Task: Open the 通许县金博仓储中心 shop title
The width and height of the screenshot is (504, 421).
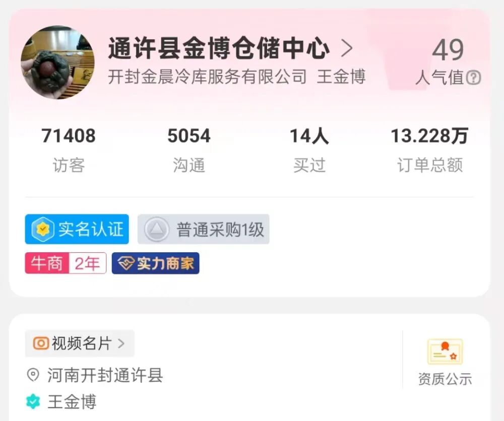Action: click(219, 48)
